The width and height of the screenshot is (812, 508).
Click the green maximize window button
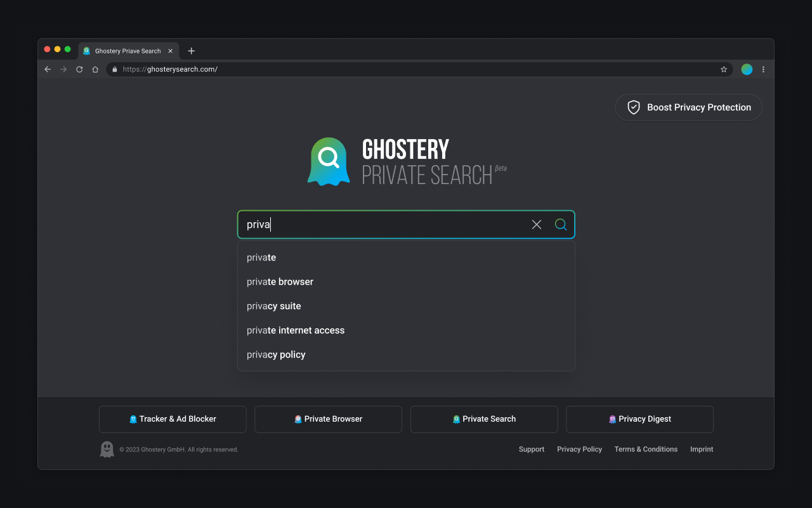[67, 49]
